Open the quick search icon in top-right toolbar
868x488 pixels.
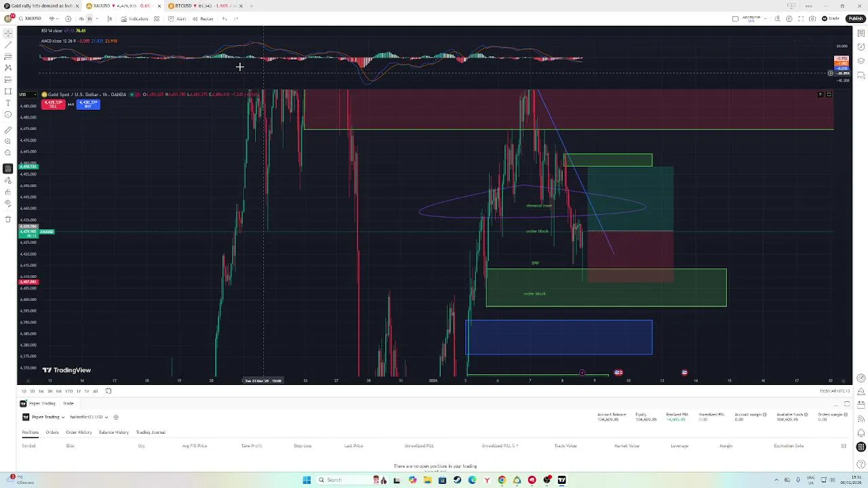777,19
